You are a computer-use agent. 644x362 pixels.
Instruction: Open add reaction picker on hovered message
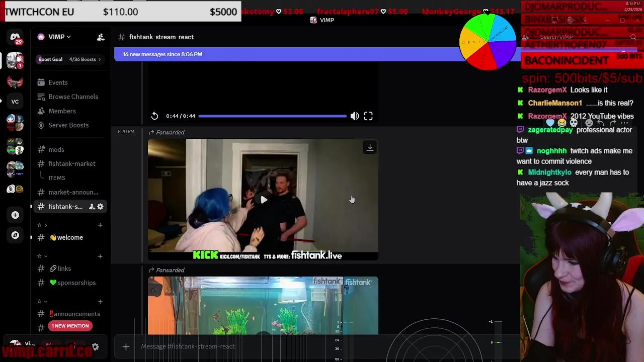coord(589,123)
